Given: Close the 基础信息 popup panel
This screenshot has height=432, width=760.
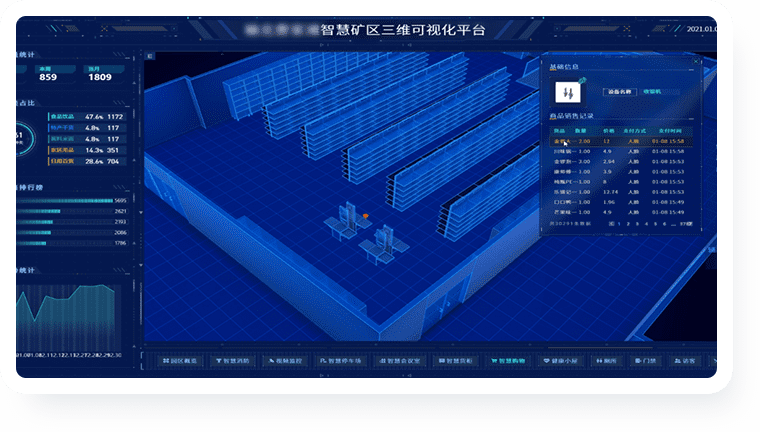Looking at the screenshot, I should click(x=696, y=61).
